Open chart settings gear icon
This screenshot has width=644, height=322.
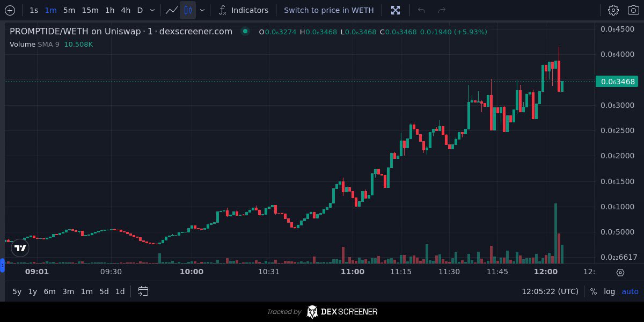coord(613,10)
